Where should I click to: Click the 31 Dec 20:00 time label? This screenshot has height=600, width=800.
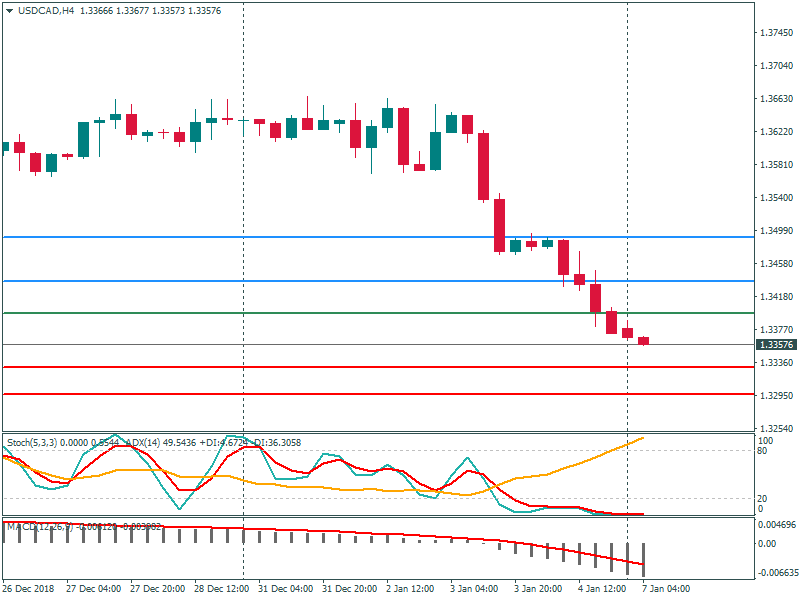point(349,589)
